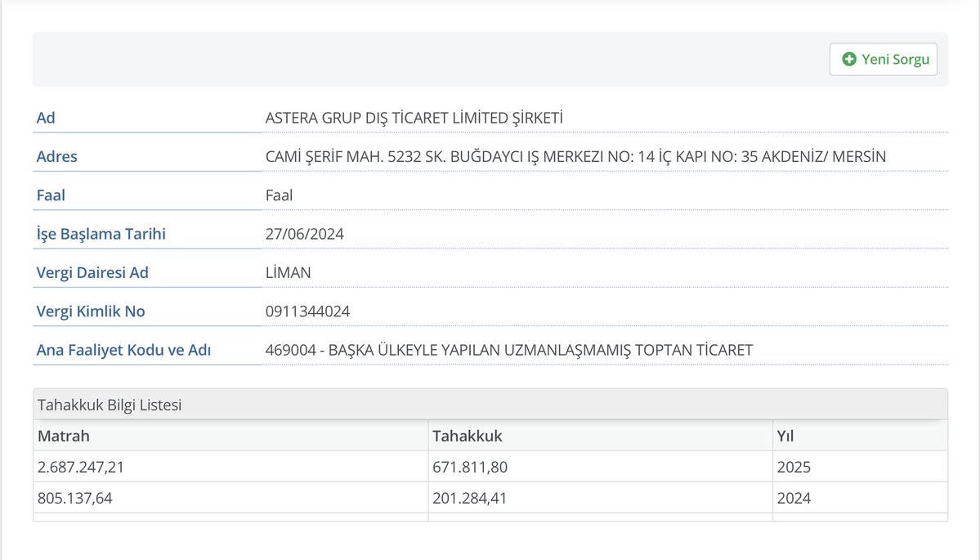Click the 'Adres' field label
The height and width of the screenshot is (560, 980).
point(57,157)
